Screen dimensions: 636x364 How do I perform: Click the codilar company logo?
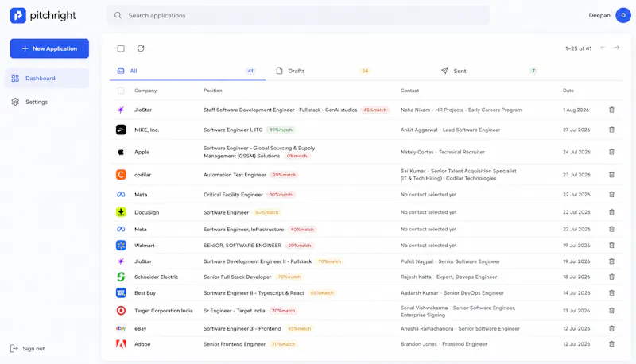pos(121,175)
